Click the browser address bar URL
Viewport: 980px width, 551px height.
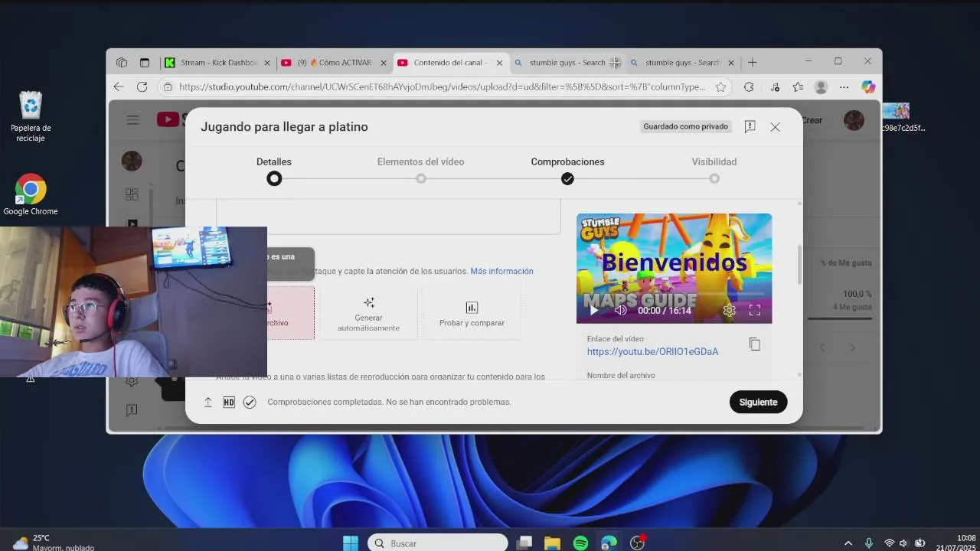(443, 87)
